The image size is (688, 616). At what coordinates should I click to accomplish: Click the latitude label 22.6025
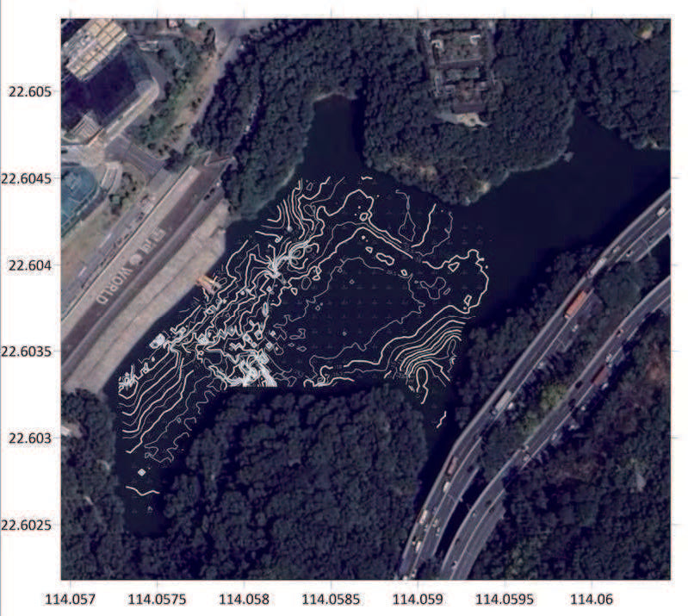27,525
